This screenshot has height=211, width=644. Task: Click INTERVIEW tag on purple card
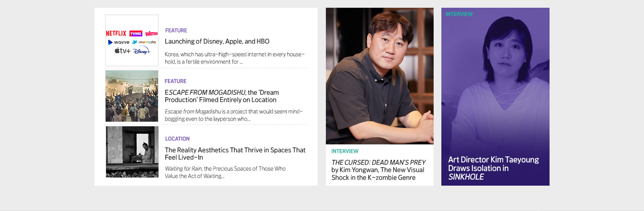click(x=459, y=14)
